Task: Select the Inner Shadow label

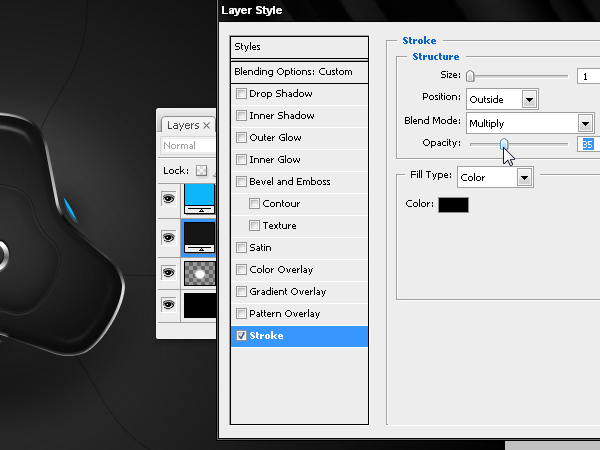Action: [282, 116]
